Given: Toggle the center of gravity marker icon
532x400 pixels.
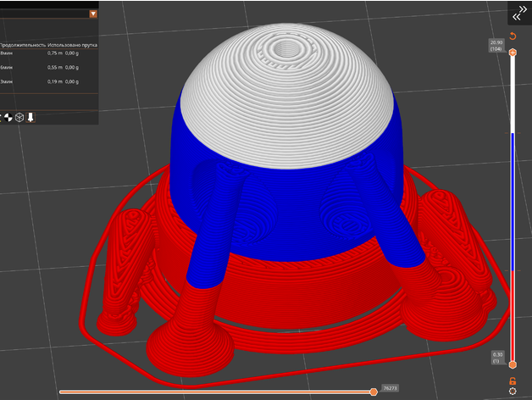Looking at the screenshot, I should [x=8, y=117].
